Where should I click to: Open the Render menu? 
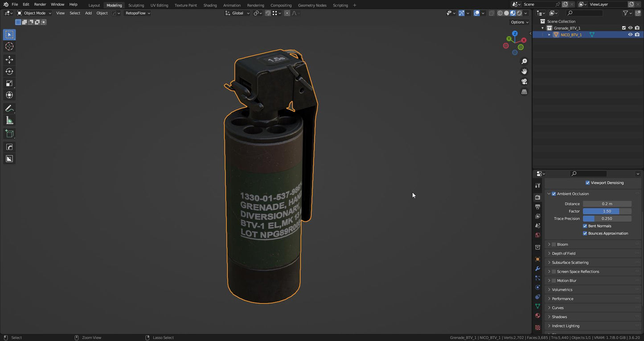40,4
